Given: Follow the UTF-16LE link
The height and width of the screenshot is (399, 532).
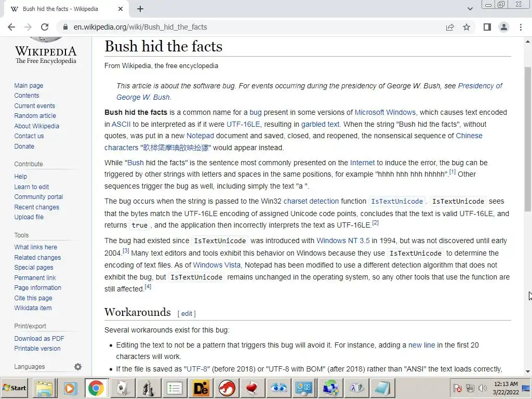Looking at the screenshot, I should (243, 124).
